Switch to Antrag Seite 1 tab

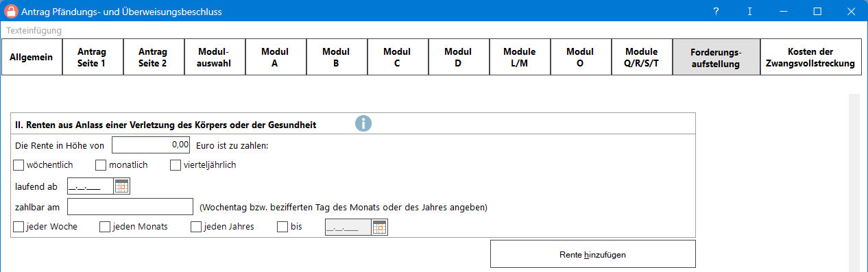(x=93, y=57)
